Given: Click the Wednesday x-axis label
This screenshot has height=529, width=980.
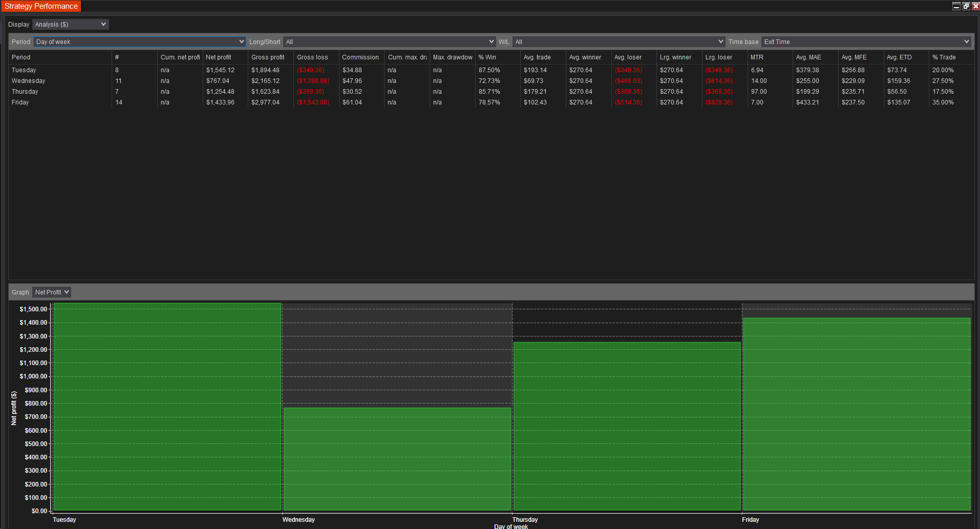Looking at the screenshot, I should (299, 520).
